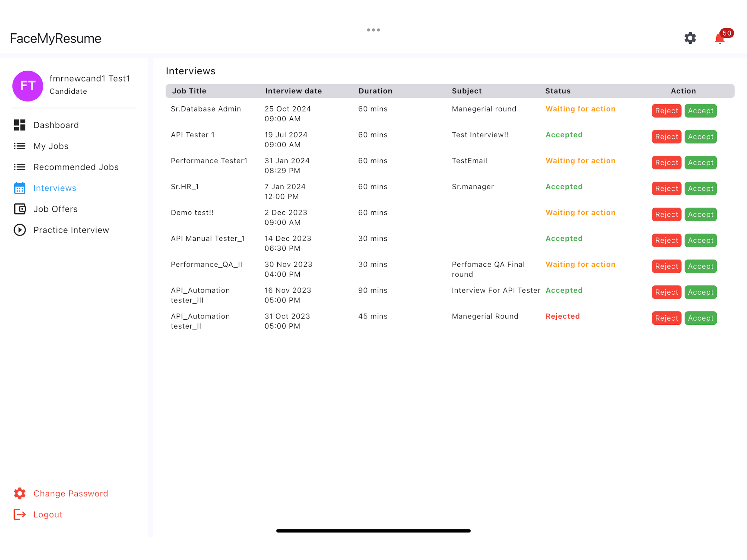747x560 pixels.
Task: Go to Dashboard menu item
Action: 56,125
